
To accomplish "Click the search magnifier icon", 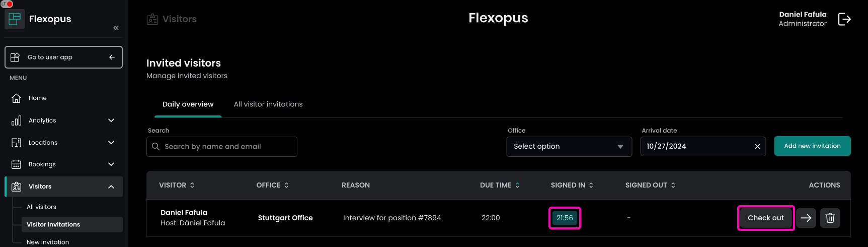I will tap(156, 146).
